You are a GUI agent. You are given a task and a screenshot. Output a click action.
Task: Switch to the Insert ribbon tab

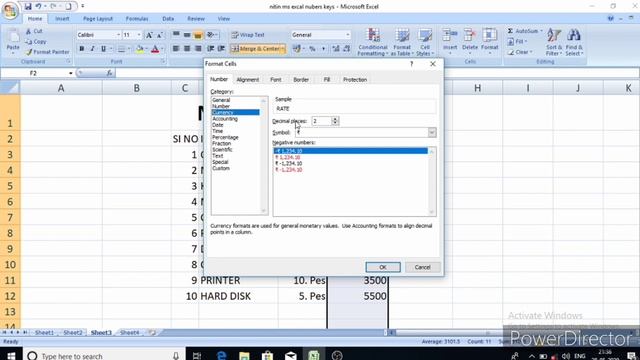[62, 19]
